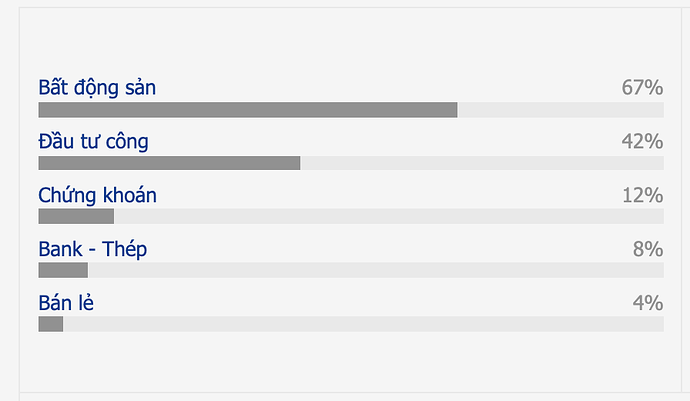Click the small filled Bán lẻ bar
This screenshot has height=401, width=690.
click(x=51, y=324)
